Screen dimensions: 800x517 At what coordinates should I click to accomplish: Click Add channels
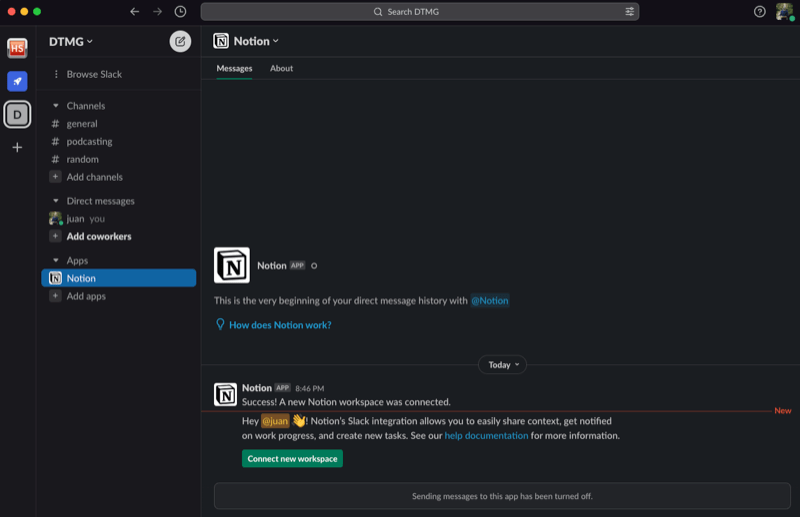coord(94,177)
